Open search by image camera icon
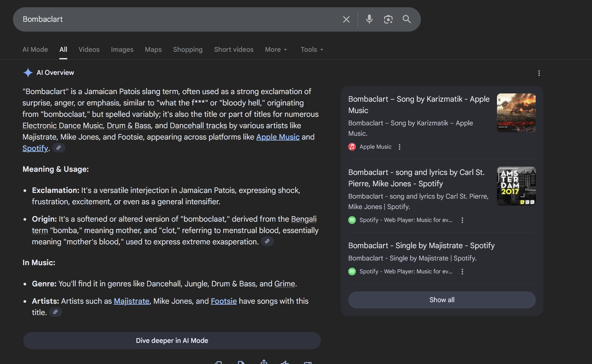 (388, 19)
